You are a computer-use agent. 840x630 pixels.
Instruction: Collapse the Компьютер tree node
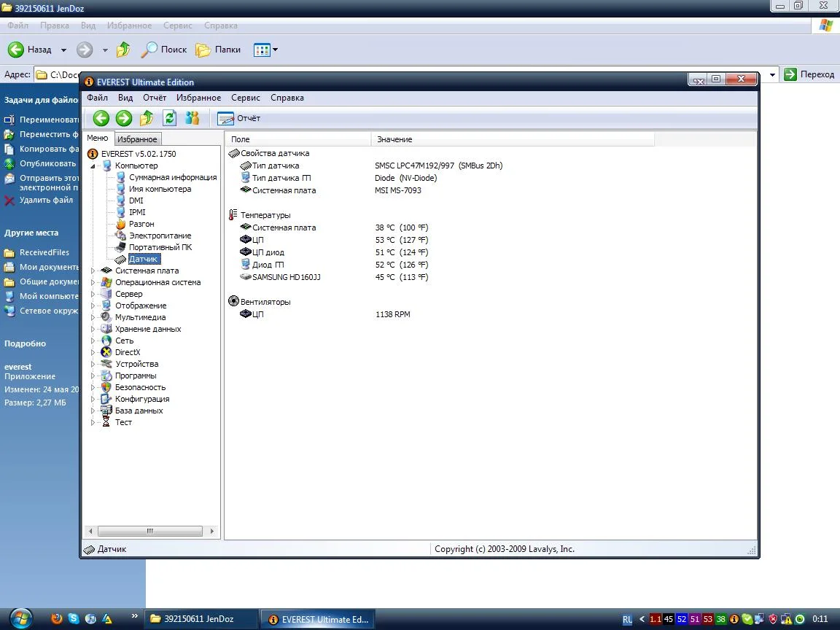pos(93,166)
